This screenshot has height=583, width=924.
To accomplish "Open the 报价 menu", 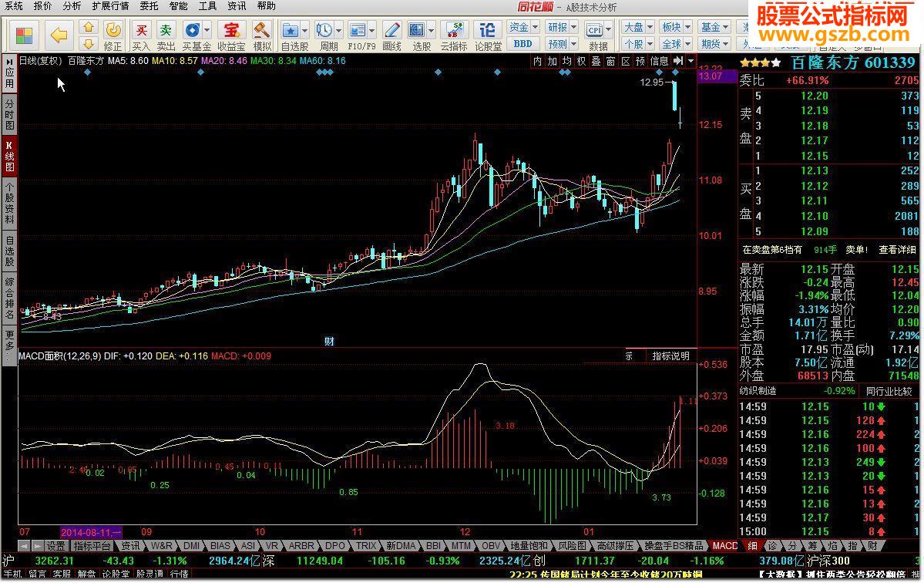I will (42, 6).
